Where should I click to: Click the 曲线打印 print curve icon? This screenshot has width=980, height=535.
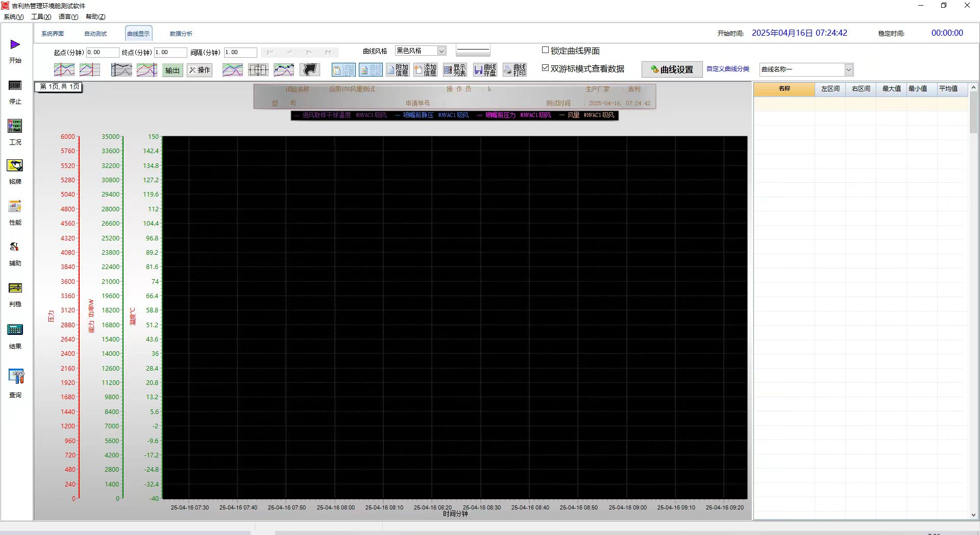[x=514, y=70]
